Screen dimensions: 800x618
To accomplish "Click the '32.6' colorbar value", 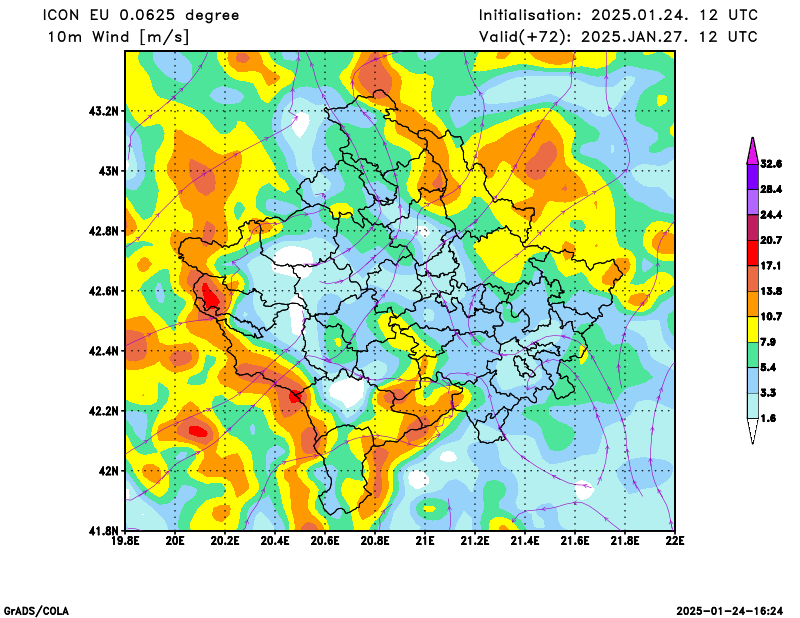I will [x=771, y=164].
